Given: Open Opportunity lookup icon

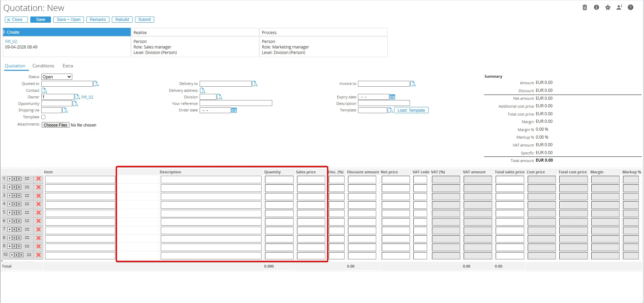Looking at the screenshot, I should tap(75, 104).
